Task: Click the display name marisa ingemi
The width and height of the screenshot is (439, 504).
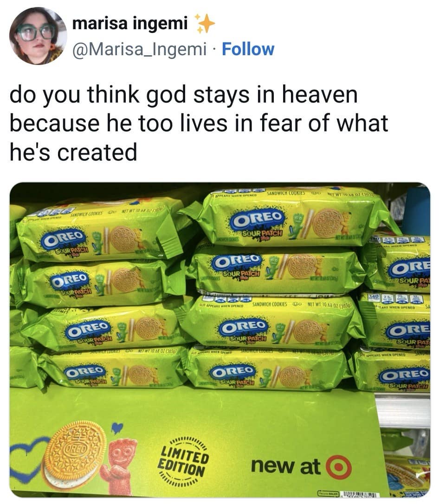Action: pyautogui.click(x=130, y=23)
